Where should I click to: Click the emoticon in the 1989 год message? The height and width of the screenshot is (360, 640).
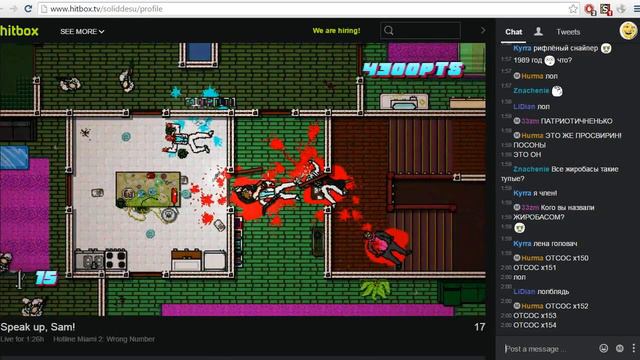pyautogui.click(x=549, y=60)
